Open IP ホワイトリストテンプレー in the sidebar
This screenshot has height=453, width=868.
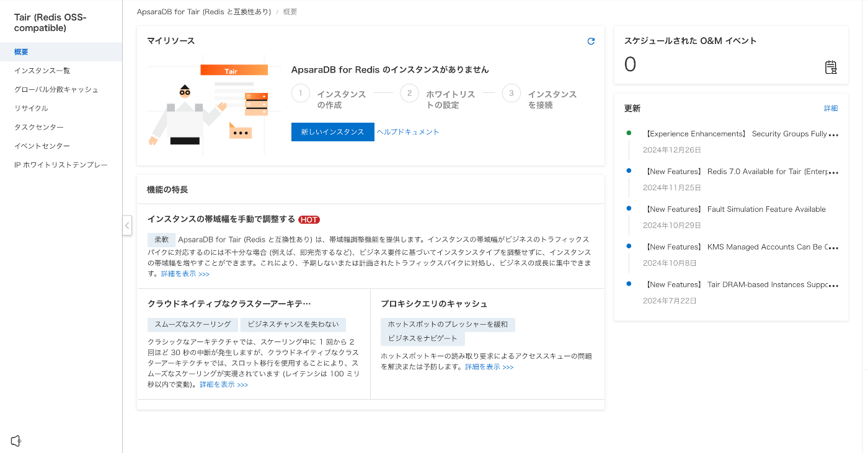(x=61, y=165)
